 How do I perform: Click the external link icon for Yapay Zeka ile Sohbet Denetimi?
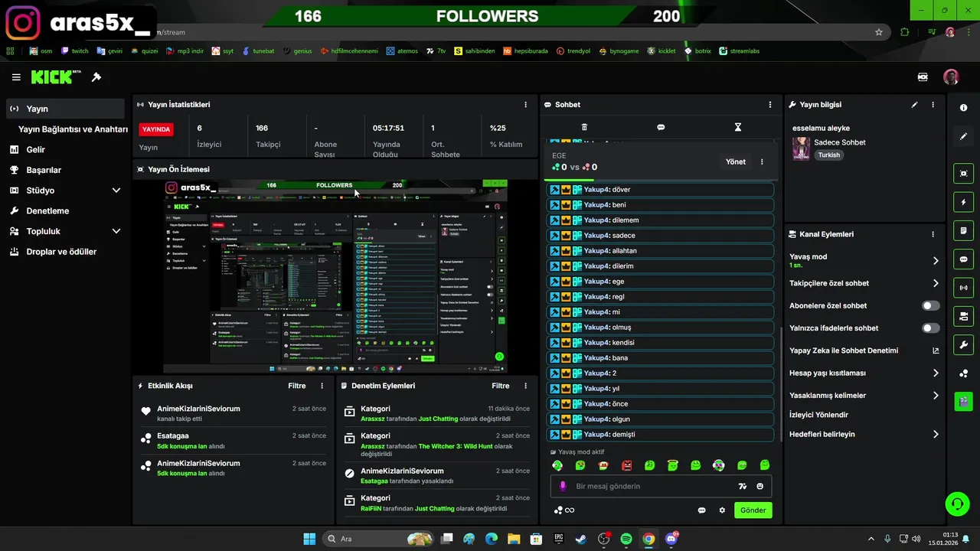pos(936,350)
